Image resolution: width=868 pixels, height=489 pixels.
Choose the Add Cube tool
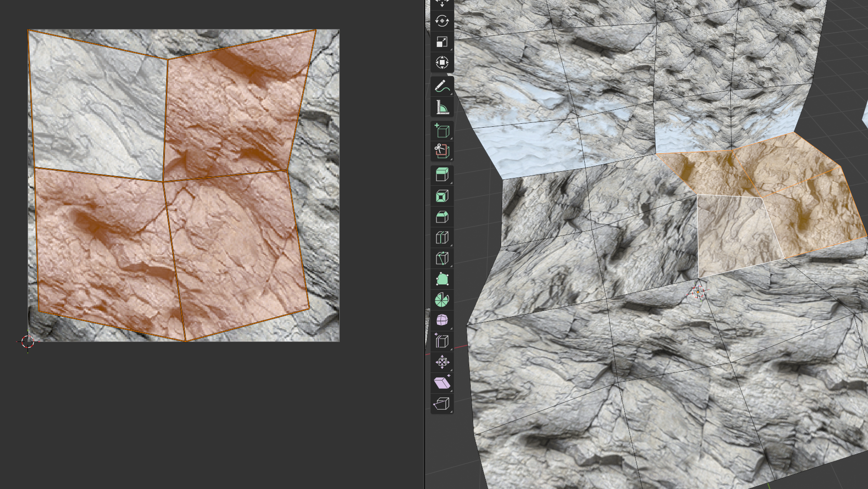pos(442,131)
